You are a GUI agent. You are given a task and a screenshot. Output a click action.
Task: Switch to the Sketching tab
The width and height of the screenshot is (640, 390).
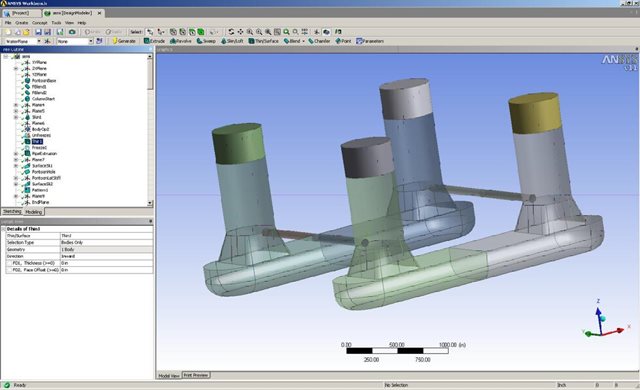coord(12,211)
